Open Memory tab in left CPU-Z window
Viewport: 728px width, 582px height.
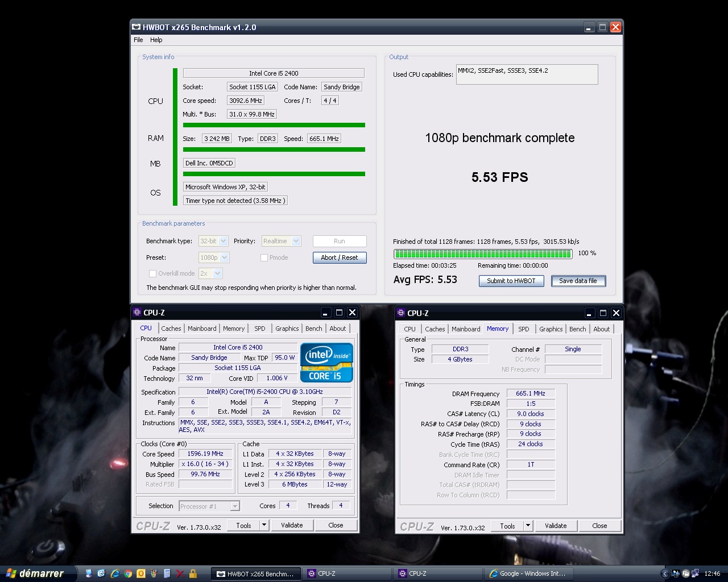tap(234, 329)
